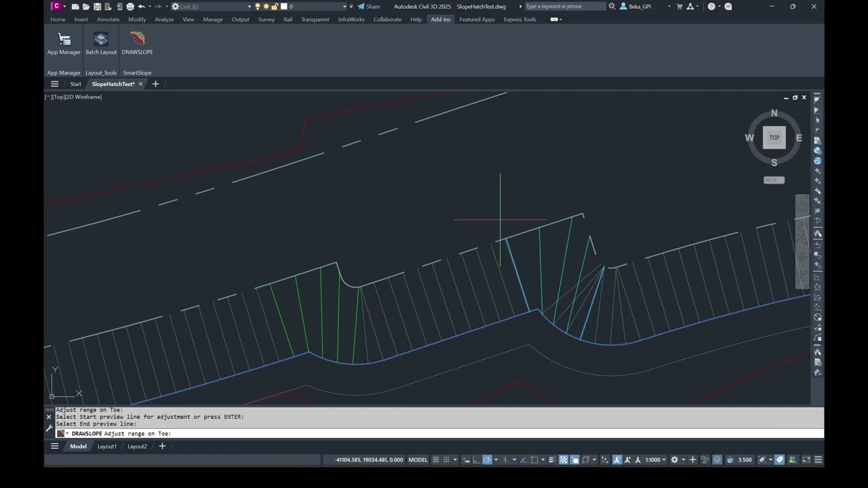This screenshot has width=868, height=488.
Task: Open the status bar customization hamburger icon
Action: [x=818, y=460]
